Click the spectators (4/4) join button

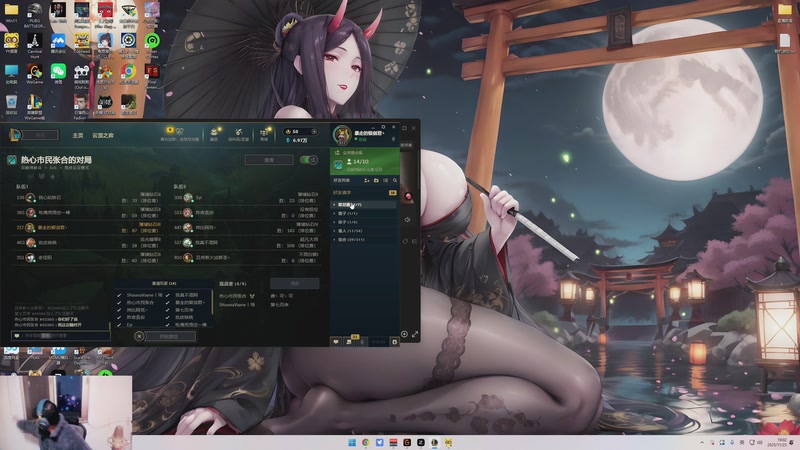[294, 283]
